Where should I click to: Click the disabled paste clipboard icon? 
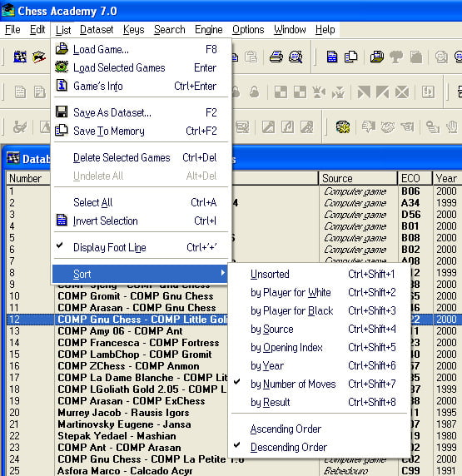pos(251,57)
